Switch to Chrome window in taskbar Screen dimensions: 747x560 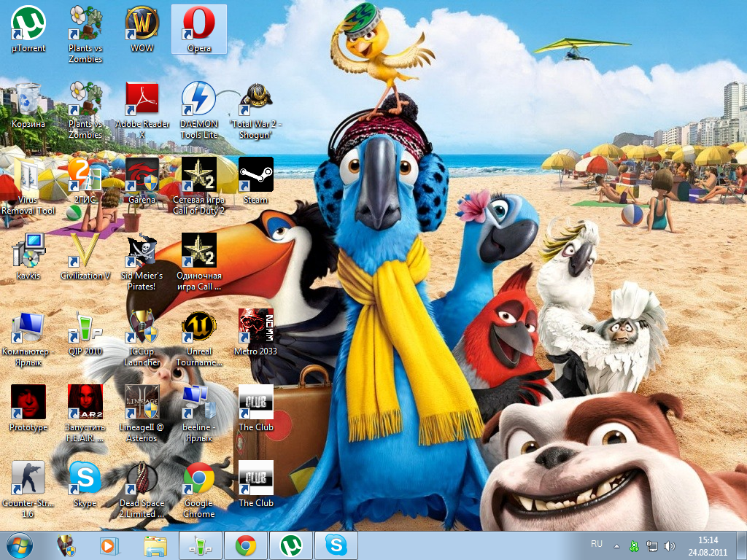(245, 545)
